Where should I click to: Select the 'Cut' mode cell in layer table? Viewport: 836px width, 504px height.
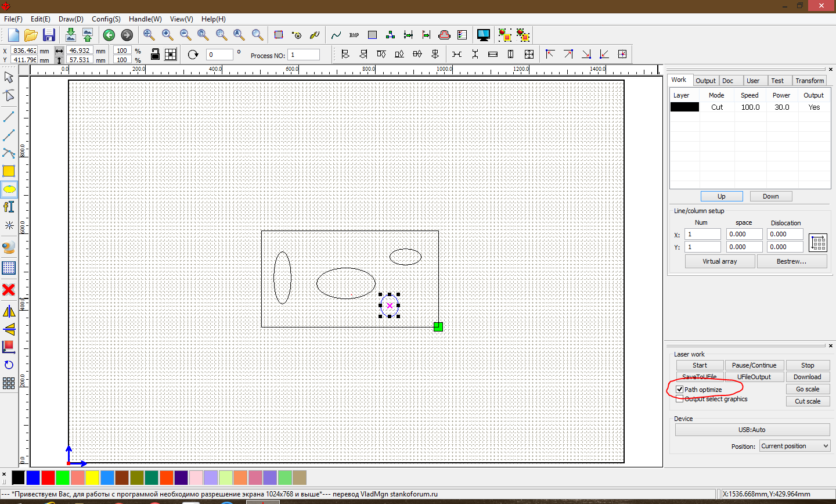(717, 107)
